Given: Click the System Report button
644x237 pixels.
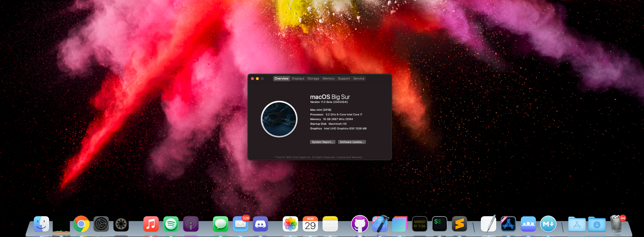Looking at the screenshot, I should [x=322, y=142].
